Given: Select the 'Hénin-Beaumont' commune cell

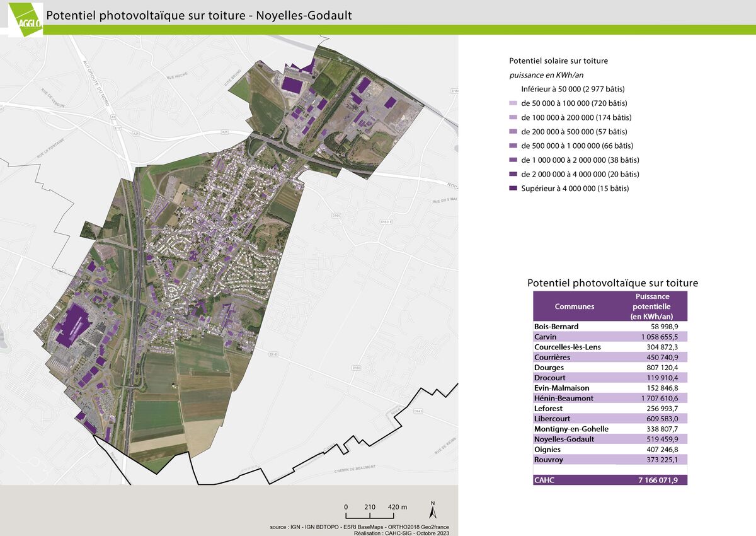Looking at the screenshot, I should pyautogui.click(x=563, y=399).
